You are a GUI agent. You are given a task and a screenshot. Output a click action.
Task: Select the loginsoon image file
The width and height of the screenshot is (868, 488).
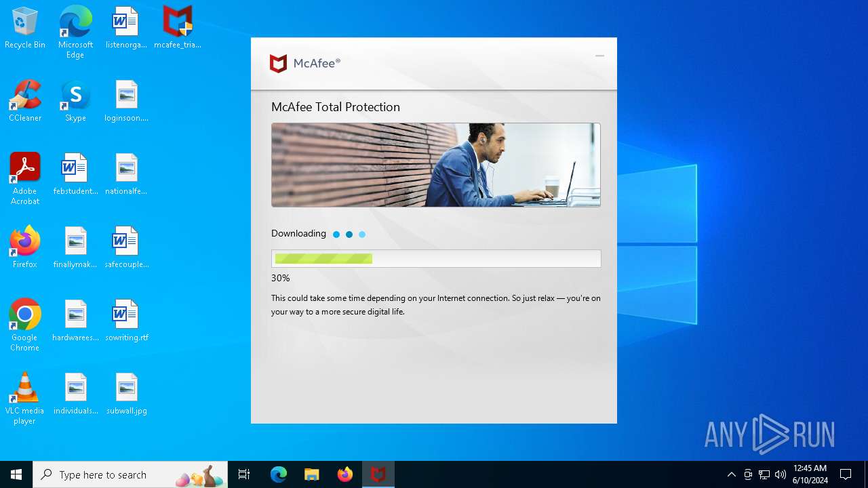tap(126, 101)
